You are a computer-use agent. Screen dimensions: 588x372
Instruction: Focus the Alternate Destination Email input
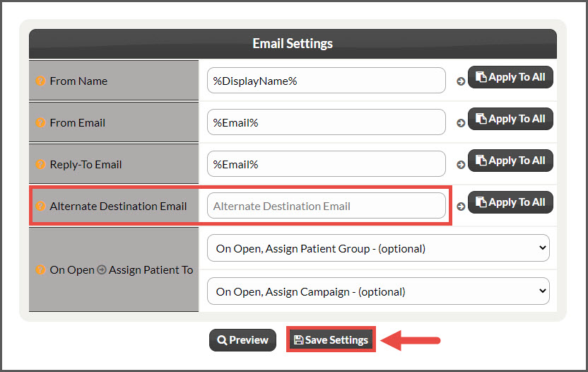327,206
